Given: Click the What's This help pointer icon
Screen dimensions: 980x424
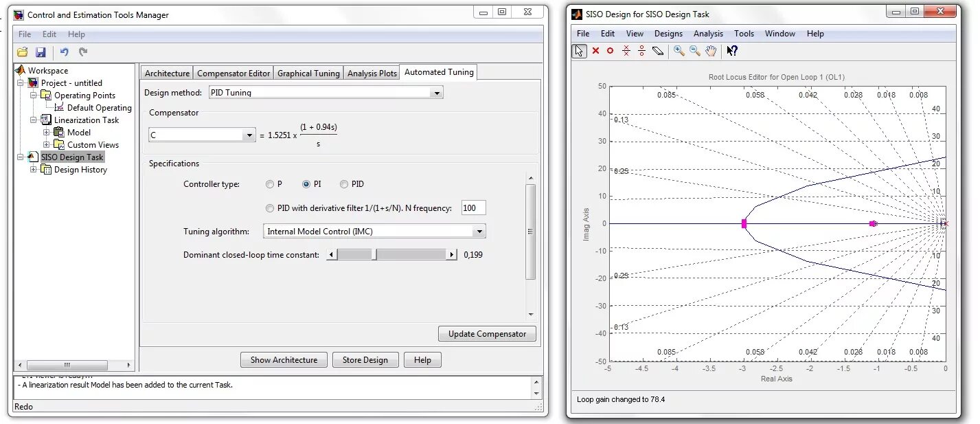Looking at the screenshot, I should tap(732, 51).
